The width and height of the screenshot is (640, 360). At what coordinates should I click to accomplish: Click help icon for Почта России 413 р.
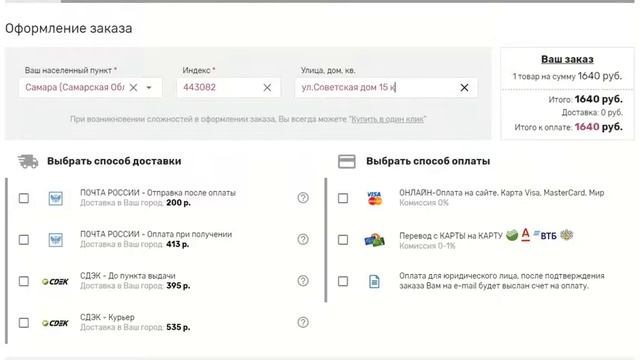[x=303, y=239]
